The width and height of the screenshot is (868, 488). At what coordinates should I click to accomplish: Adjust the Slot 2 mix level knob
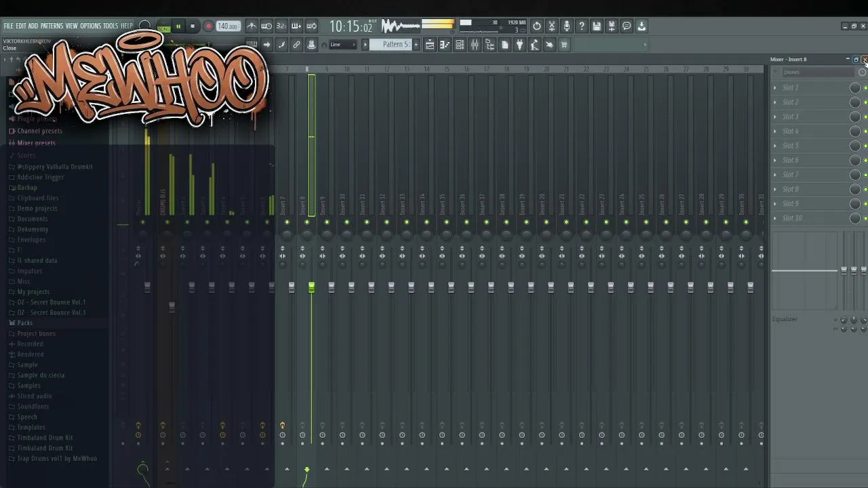pyautogui.click(x=855, y=102)
